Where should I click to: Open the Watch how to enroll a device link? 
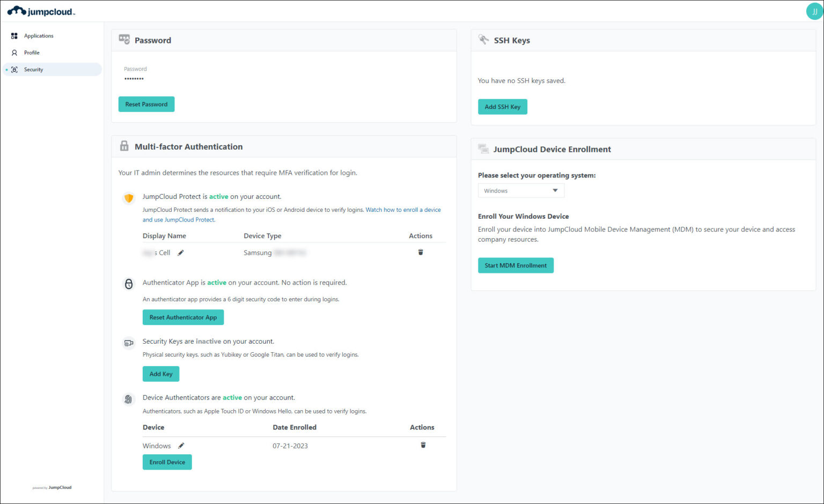(403, 210)
